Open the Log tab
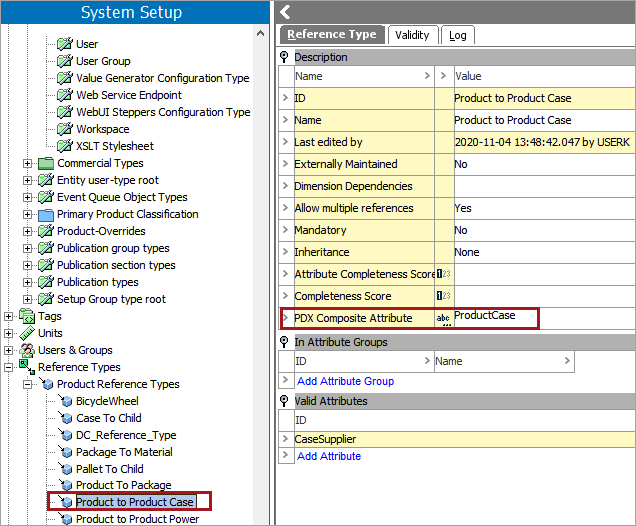Screen dimensions: 636x526 (457, 35)
